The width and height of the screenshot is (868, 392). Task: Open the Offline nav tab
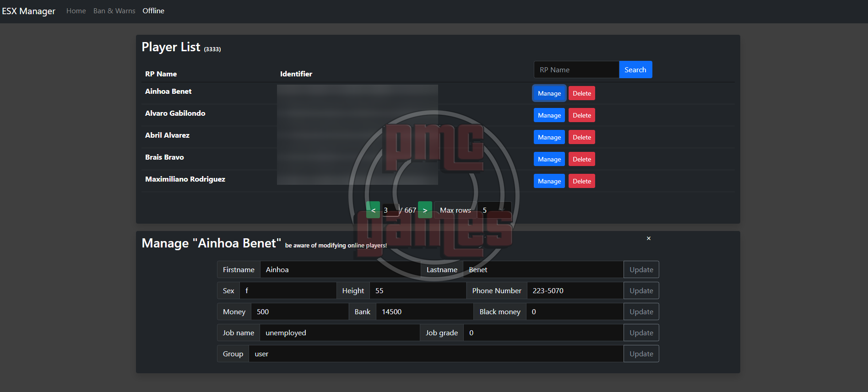[x=153, y=11]
